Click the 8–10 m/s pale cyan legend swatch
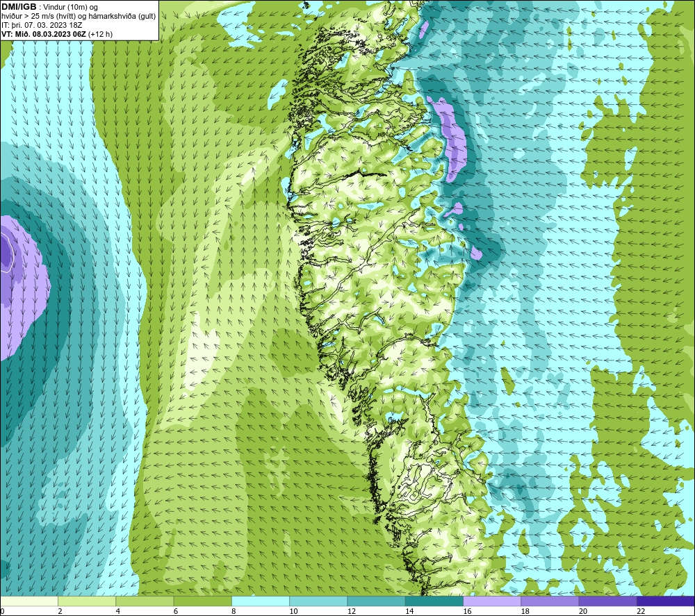The height and width of the screenshot is (616, 695). coord(261,601)
